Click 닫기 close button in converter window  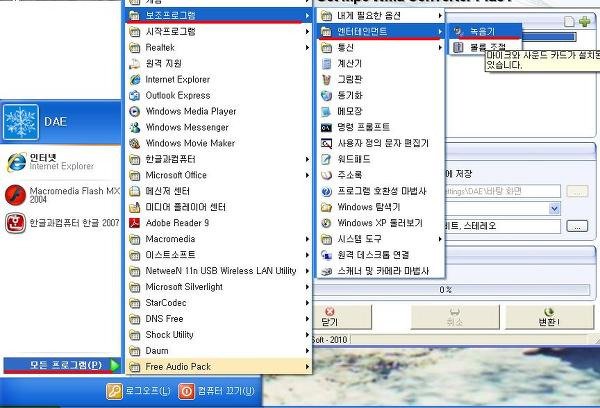point(342,317)
